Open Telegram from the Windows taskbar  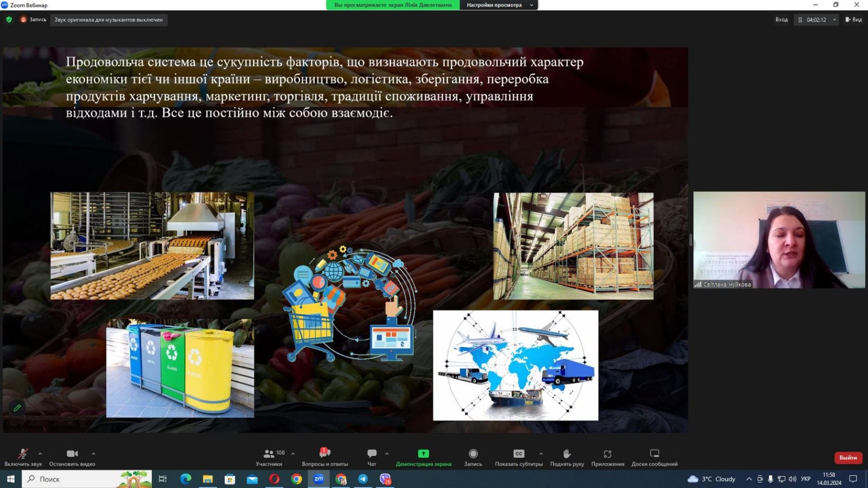click(x=363, y=479)
